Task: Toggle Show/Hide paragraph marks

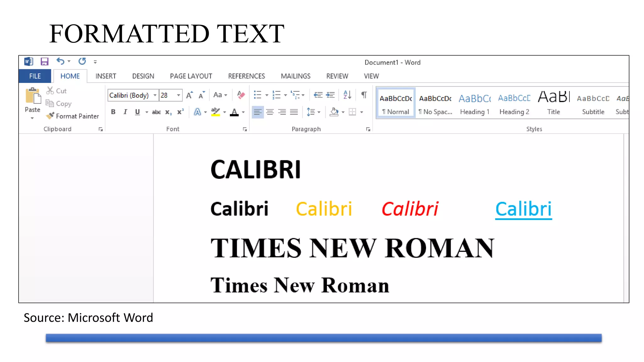Action: (x=364, y=95)
